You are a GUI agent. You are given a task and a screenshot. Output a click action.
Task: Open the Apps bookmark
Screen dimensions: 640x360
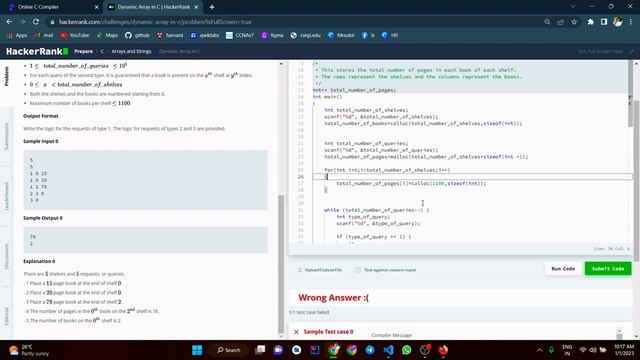coord(17,36)
